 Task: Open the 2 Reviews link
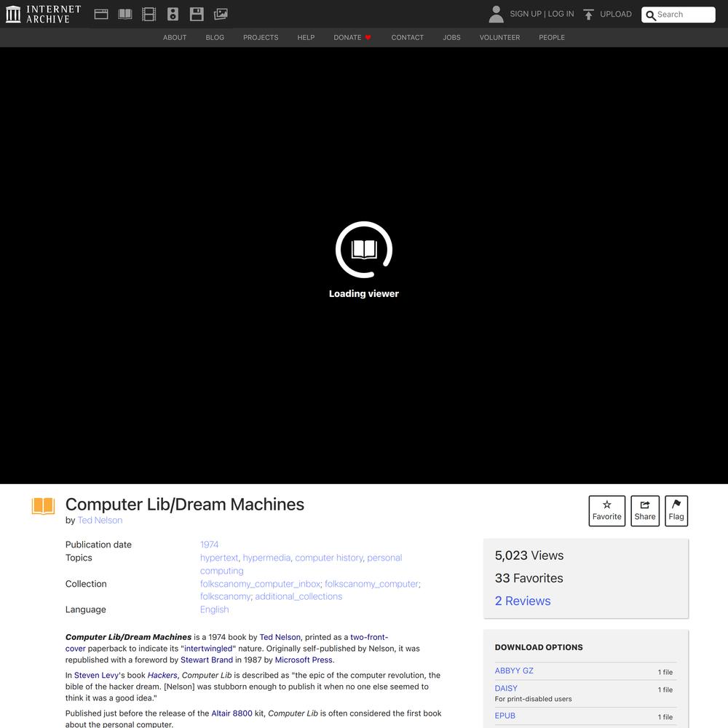[523, 601]
